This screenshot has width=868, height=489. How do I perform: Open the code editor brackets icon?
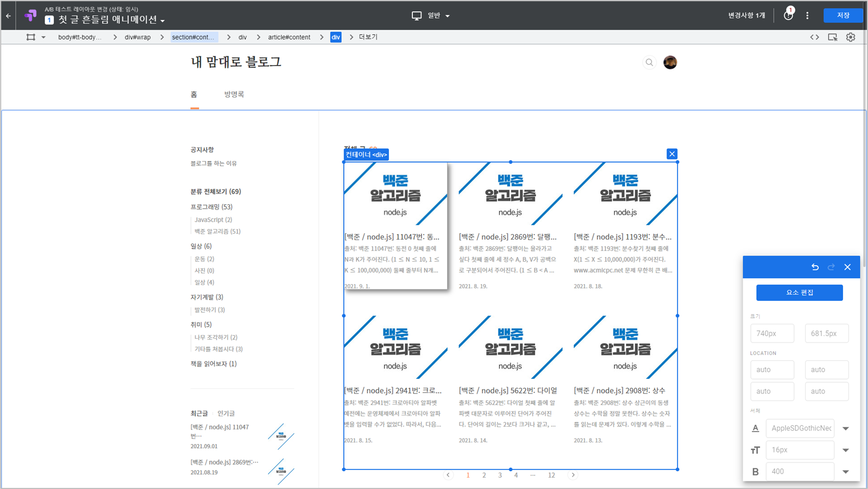click(814, 37)
